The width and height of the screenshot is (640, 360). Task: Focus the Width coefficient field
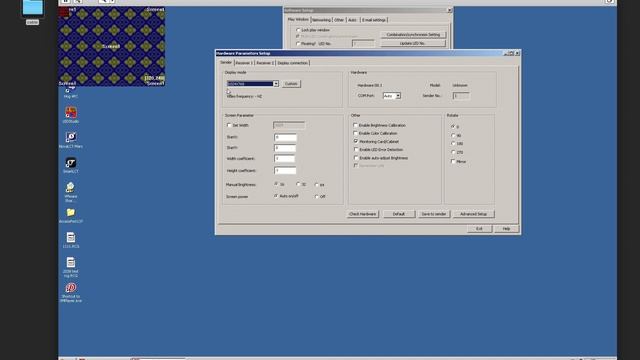coord(284,159)
